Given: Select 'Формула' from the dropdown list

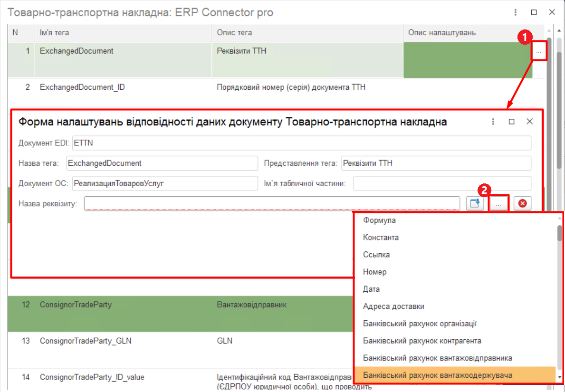Looking at the screenshot, I should pyautogui.click(x=379, y=220).
